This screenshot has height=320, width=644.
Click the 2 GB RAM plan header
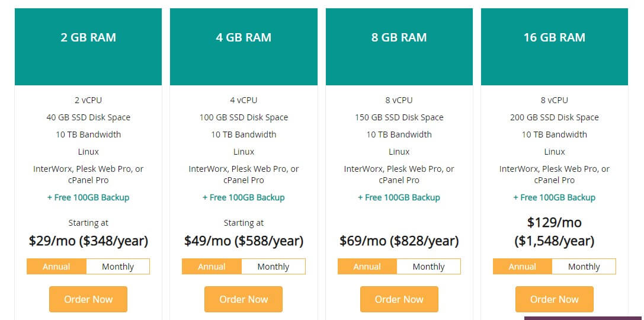pos(88,46)
